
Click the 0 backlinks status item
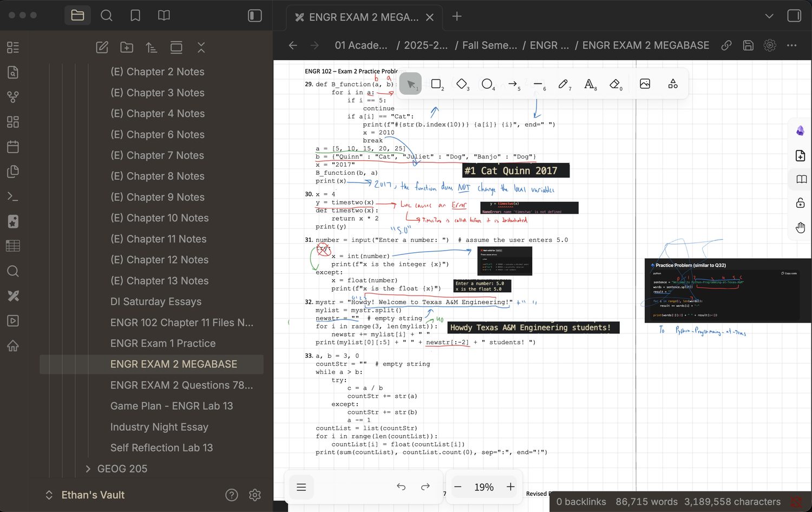(581, 502)
